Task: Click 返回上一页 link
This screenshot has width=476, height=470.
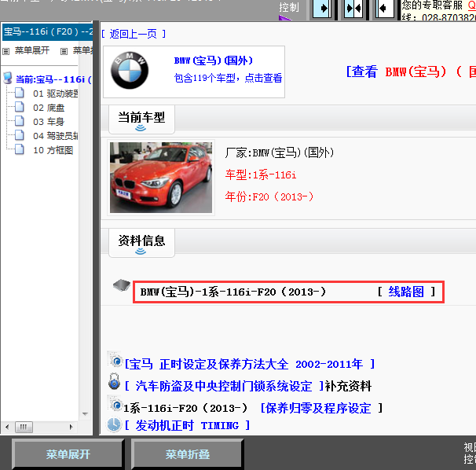Action: point(134,34)
